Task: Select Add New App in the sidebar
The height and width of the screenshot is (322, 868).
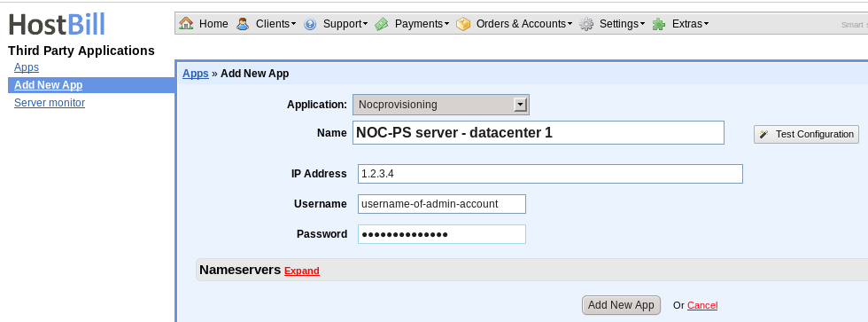Action: 48,85
